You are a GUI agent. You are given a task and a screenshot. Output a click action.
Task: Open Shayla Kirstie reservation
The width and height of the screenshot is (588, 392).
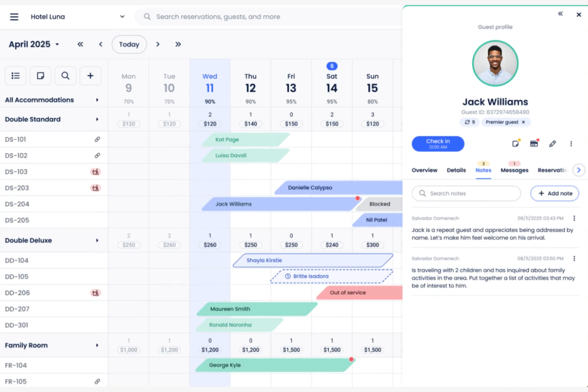tap(313, 260)
